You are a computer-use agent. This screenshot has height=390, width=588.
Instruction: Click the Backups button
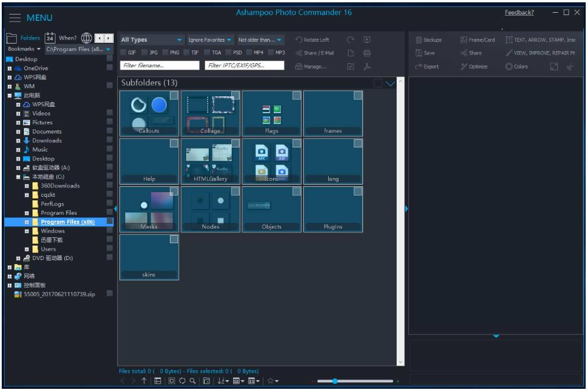tap(429, 40)
